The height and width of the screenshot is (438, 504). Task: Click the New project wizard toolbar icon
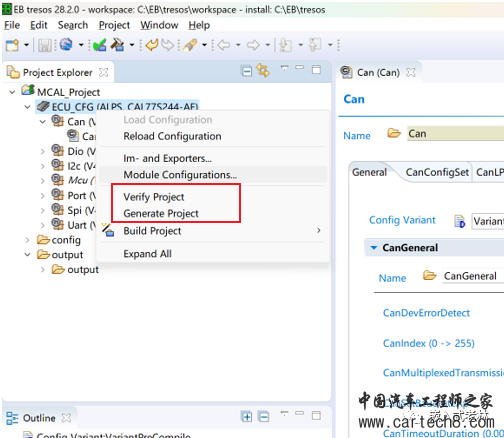[x=13, y=45]
